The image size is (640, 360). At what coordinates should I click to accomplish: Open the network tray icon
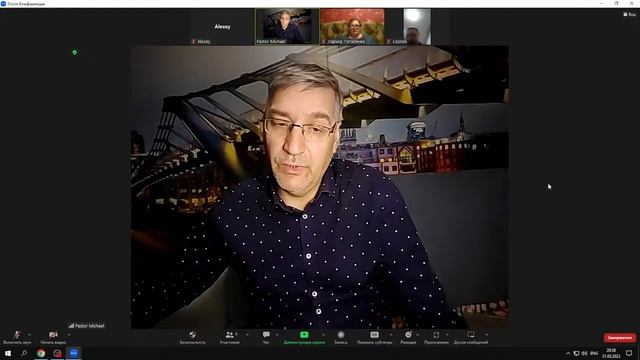[576, 353]
